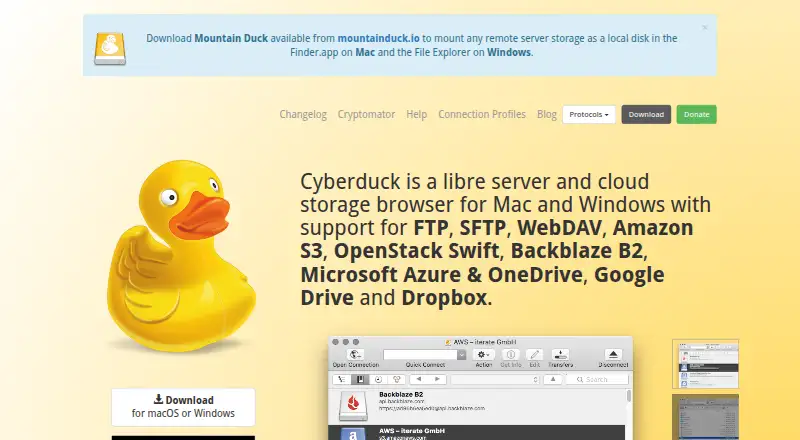Open the bold Mountain Duck link

pos(231,38)
